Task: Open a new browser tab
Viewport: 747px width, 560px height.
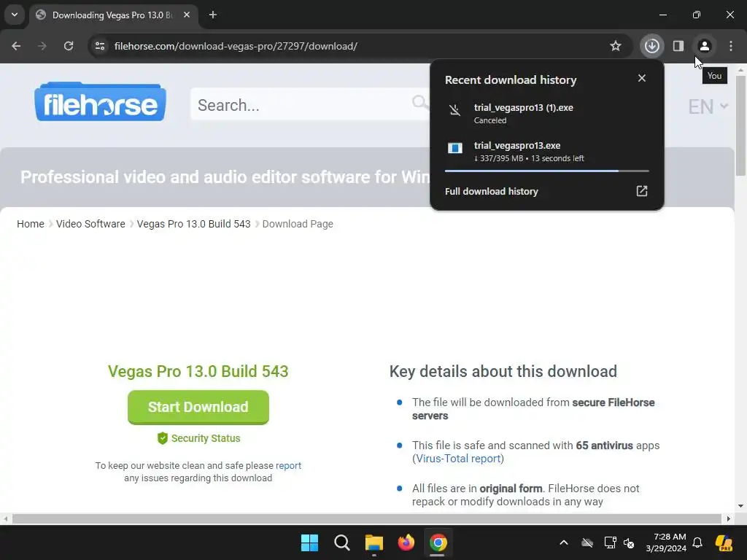Action: 213,15
